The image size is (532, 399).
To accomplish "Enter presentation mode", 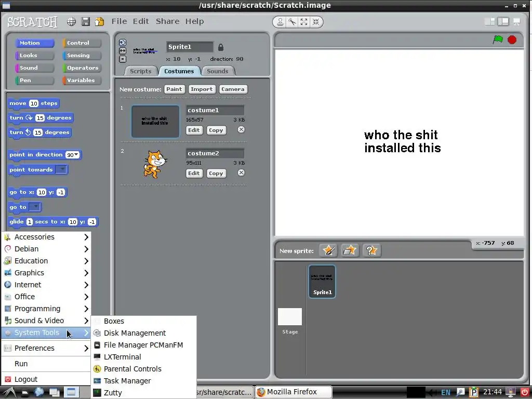I will (x=517, y=22).
